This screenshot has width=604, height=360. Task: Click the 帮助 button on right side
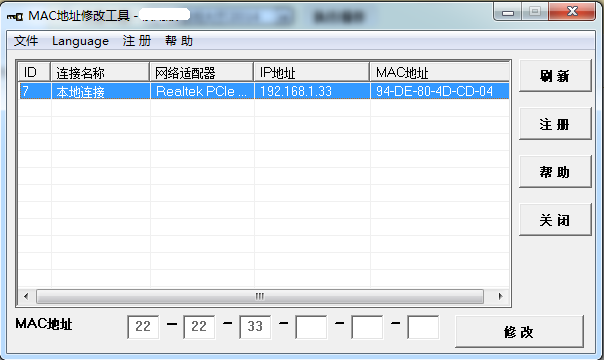coord(555,172)
